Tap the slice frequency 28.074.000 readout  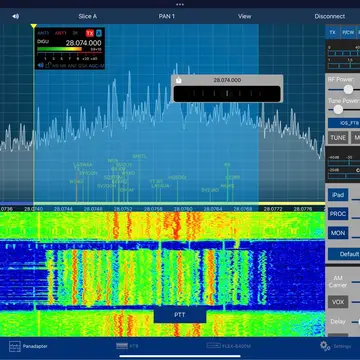[x=83, y=43]
